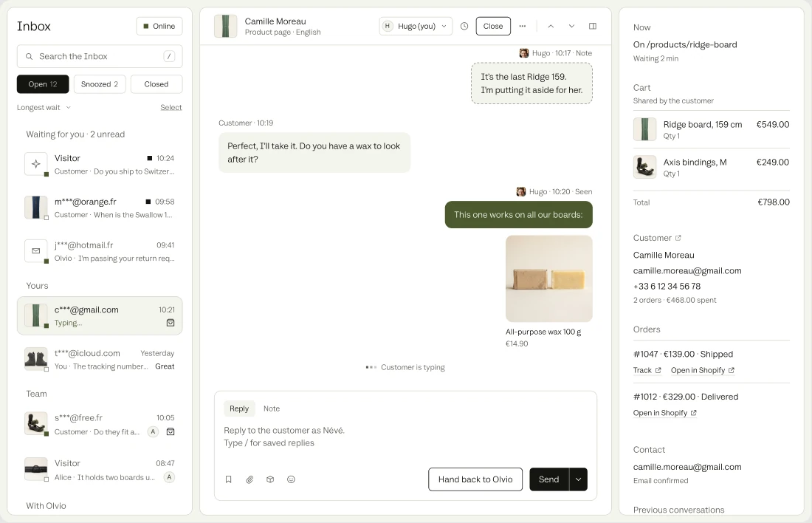Click the All-purpose wax 100 g title
The image size is (812, 523).
pos(543,332)
